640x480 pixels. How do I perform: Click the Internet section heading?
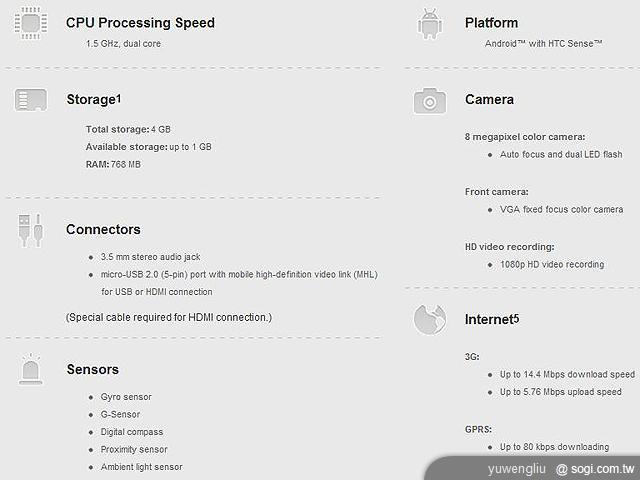click(x=489, y=320)
